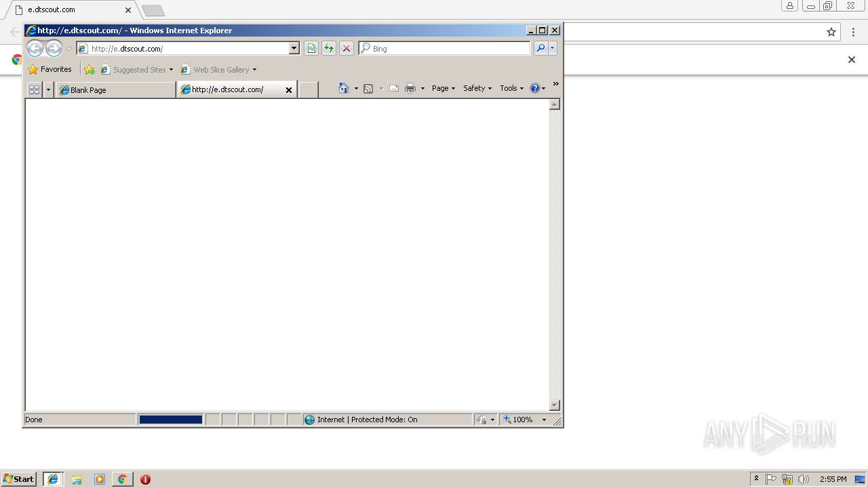Open the Safety menu

pyautogui.click(x=477, y=88)
